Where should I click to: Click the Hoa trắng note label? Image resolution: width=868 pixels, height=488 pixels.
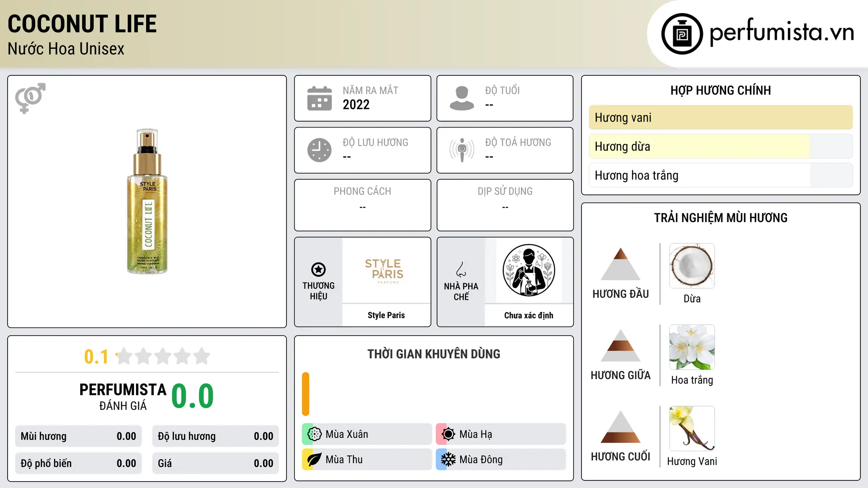[692, 380]
